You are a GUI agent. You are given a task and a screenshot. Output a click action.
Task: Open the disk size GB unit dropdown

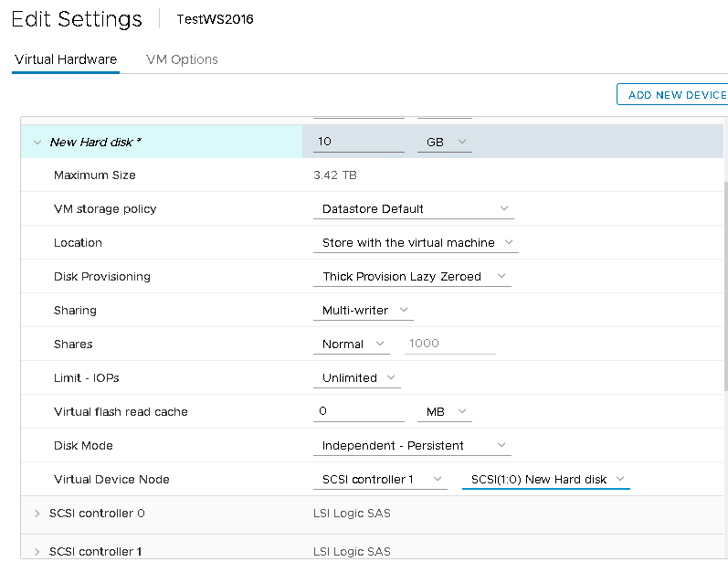pos(445,142)
